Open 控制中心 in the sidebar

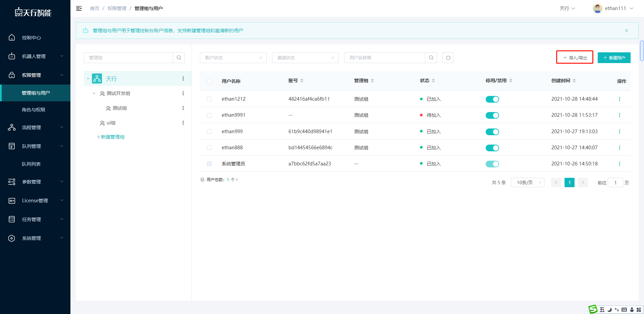coord(35,38)
